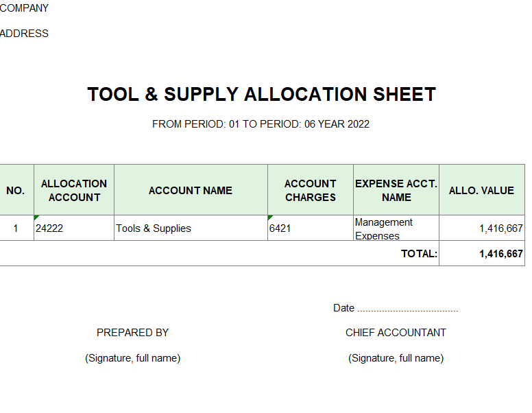Viewport: 532px width, 413px height.
Task: Click the CHIEF ACCOUNTANT label
Action: click(x=396, y=333)
